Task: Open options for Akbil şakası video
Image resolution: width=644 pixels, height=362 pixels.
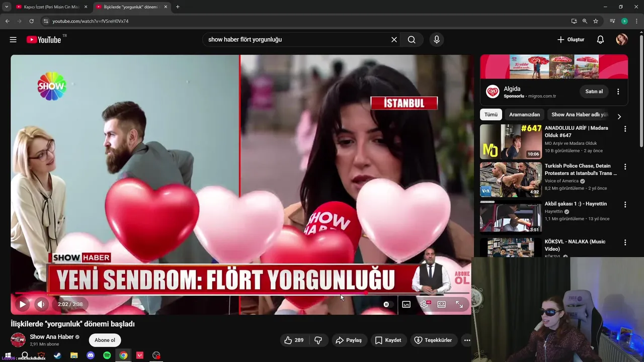Action: pos(625,205)
